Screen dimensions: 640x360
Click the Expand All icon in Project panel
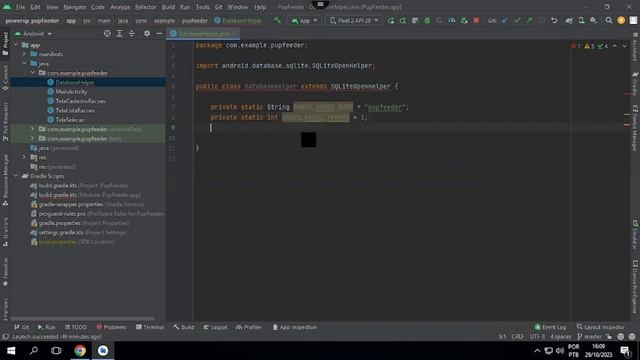pos(119,34)
